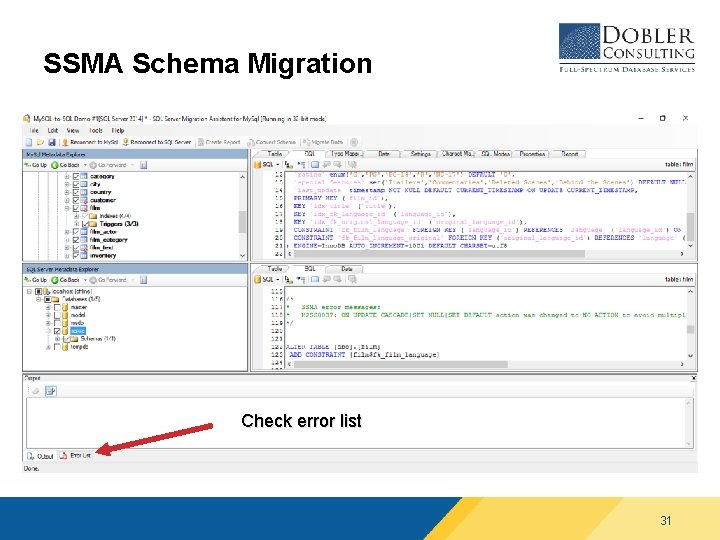Screen dimensions: 720x540
Task: Click the blue window icon in lower SQL toolbar
Action: [x=315, y=279]
